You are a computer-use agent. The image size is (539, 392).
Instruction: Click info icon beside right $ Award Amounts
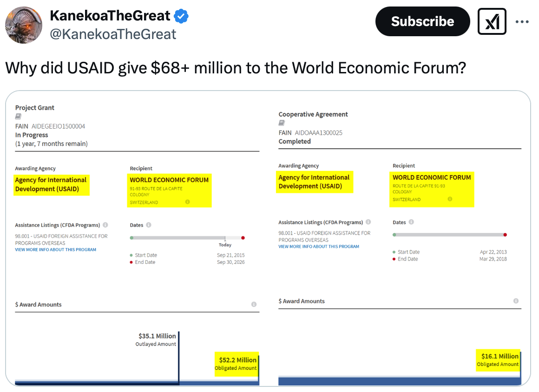[x=516, y=301]
